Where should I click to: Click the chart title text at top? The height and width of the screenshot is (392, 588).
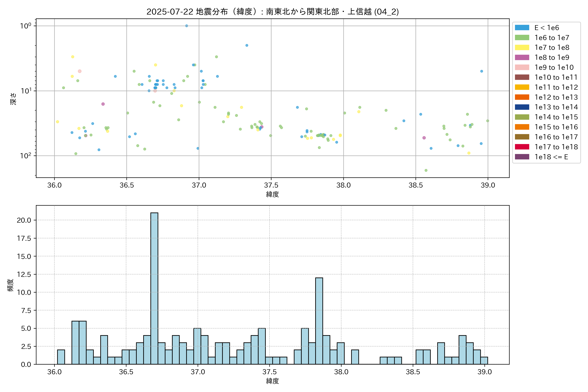point(272,12)
